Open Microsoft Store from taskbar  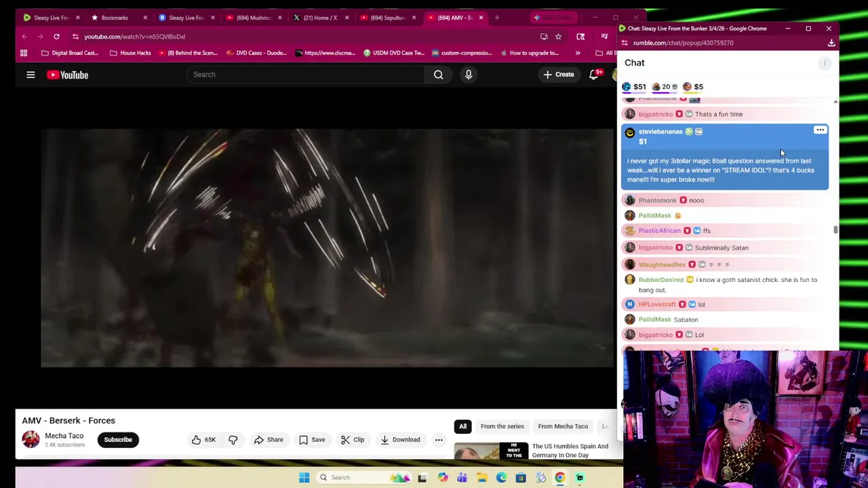pyautogui.click(x=521, y=478)
